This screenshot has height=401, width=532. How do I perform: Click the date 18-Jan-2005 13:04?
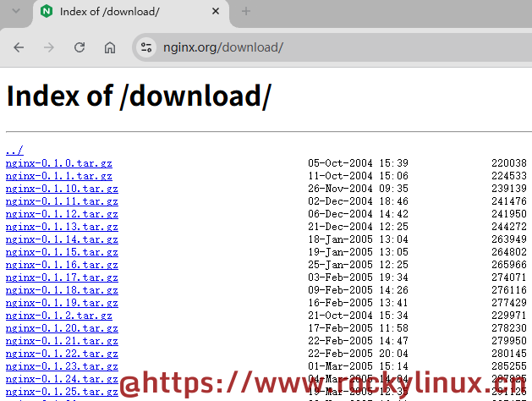(x=359, y=239)
